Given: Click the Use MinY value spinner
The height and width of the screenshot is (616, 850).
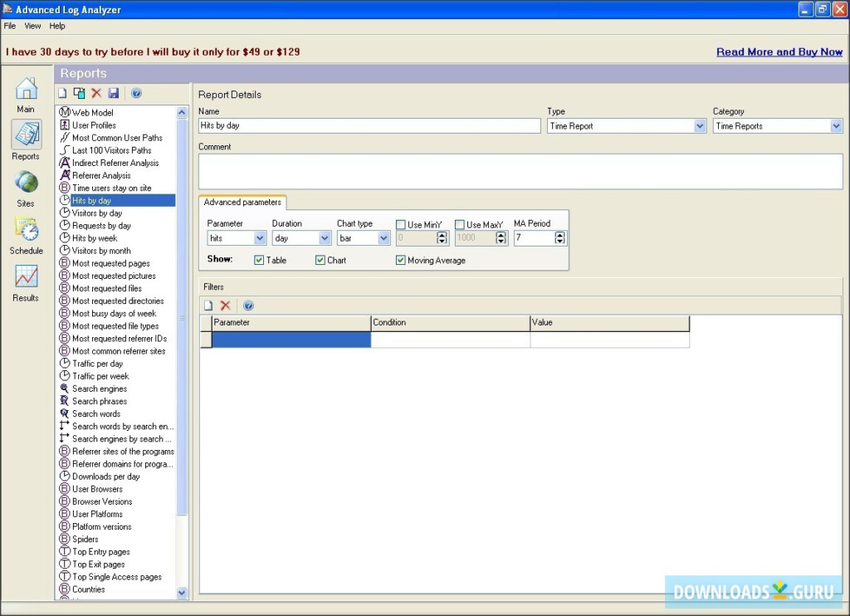Looking at the screenshot, I should click(x=442, y=237).
